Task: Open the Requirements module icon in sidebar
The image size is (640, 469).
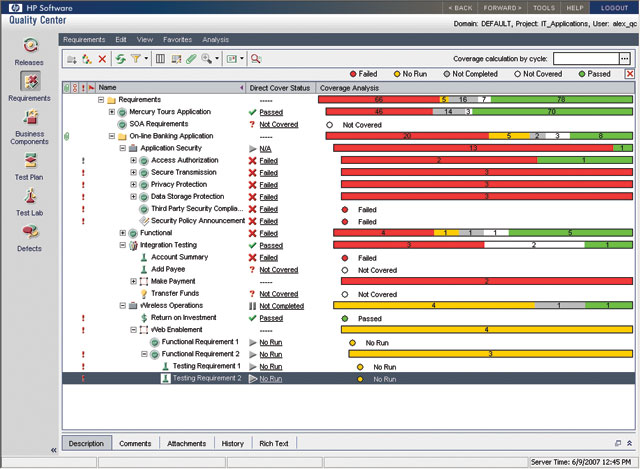Action: [30, 81]
